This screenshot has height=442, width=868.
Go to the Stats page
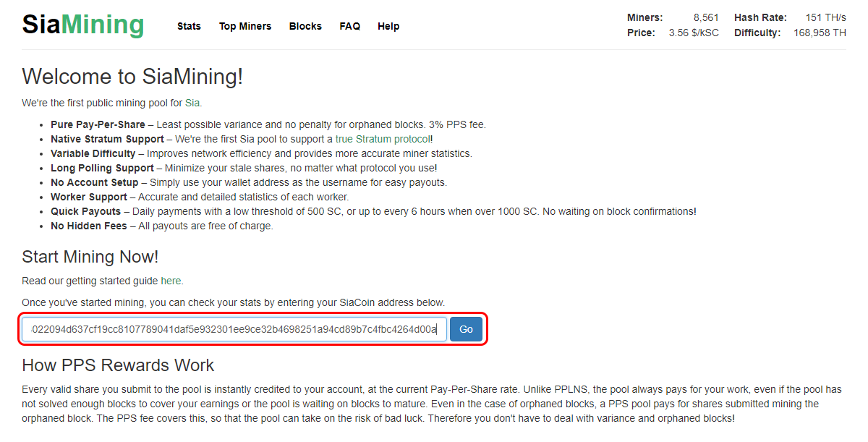click(x=189, y=26)
